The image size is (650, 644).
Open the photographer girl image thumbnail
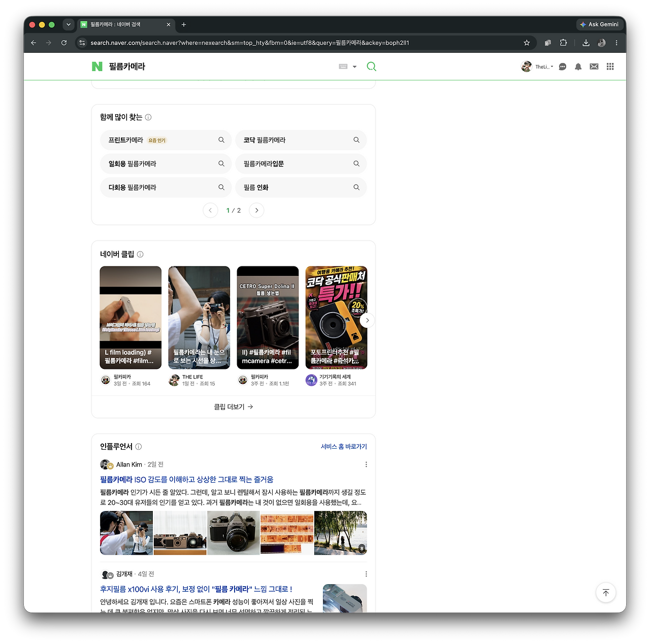click(126, 533)
